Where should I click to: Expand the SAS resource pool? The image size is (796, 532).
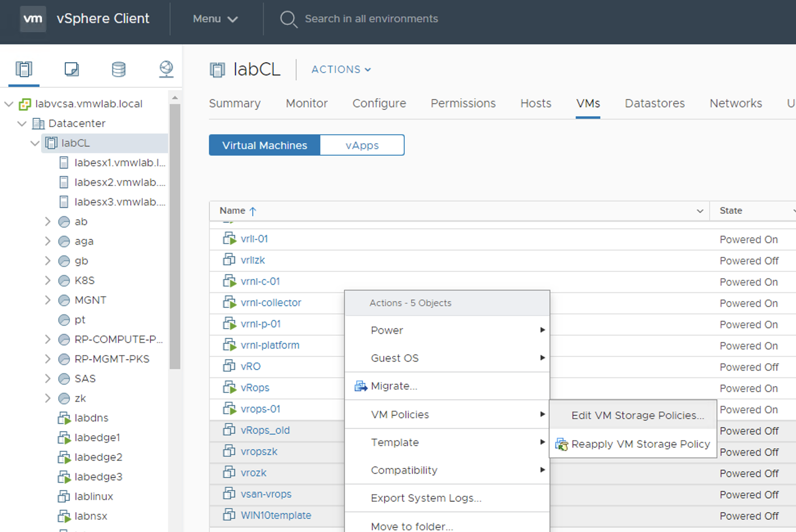pos(48,379)
